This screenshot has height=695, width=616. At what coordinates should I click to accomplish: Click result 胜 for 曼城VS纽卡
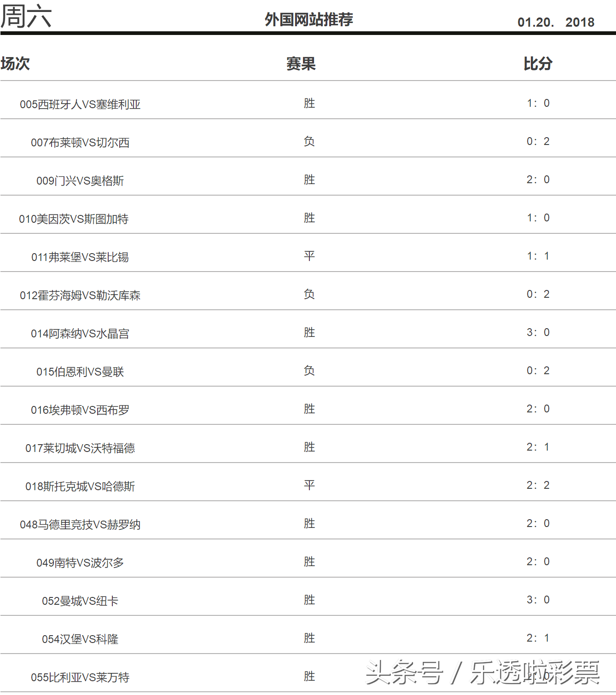(x=309, y=600)
